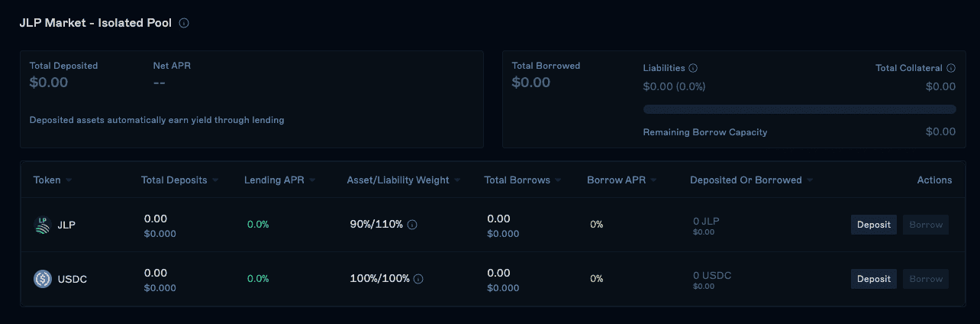Deposit into the JLP row
980x324 pixels.
click(874, 225)
